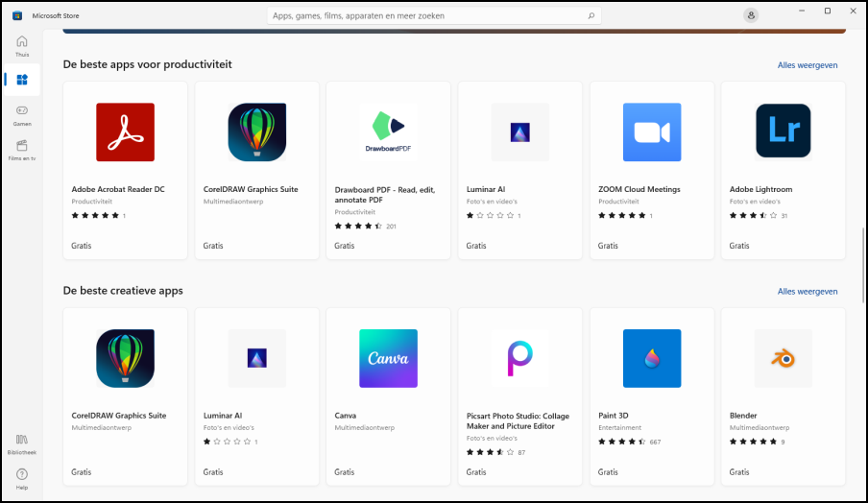868x503 pixels.
Task: Click the Entertainment category under Paint 3D
Action: point(619,428)
